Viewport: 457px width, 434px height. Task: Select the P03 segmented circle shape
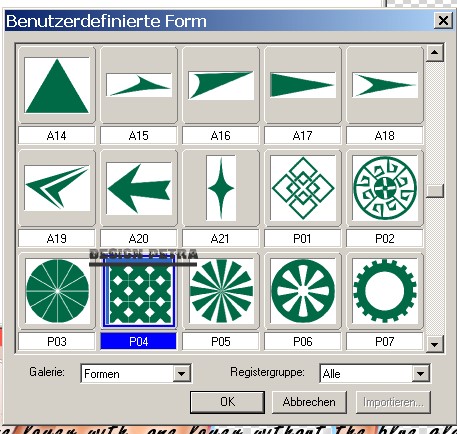coord(57,291)
